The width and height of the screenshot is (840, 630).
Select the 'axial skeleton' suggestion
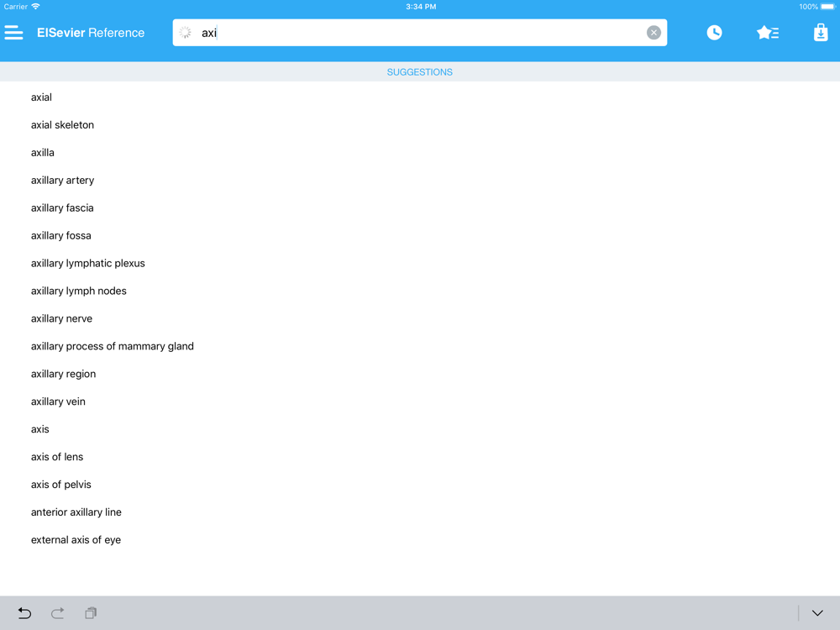click(x=62, y=125)
